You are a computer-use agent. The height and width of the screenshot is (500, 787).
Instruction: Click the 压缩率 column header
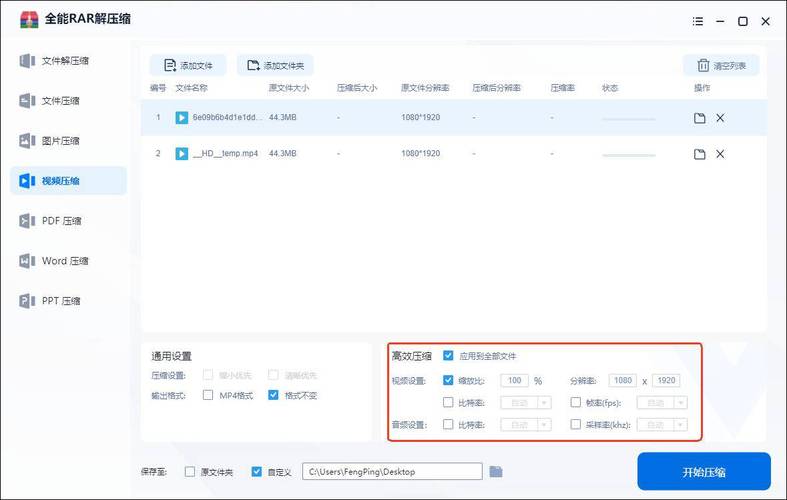pyautogui.click(x=562, y=88)
